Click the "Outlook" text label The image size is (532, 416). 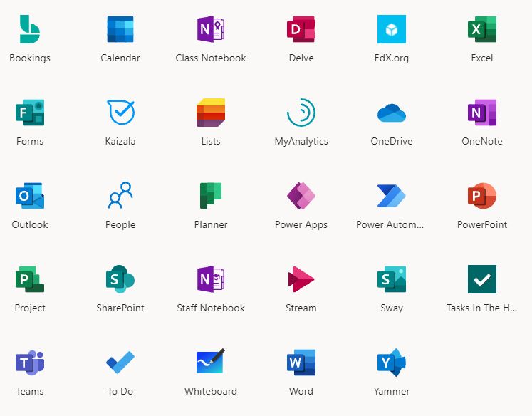(30, 224)
